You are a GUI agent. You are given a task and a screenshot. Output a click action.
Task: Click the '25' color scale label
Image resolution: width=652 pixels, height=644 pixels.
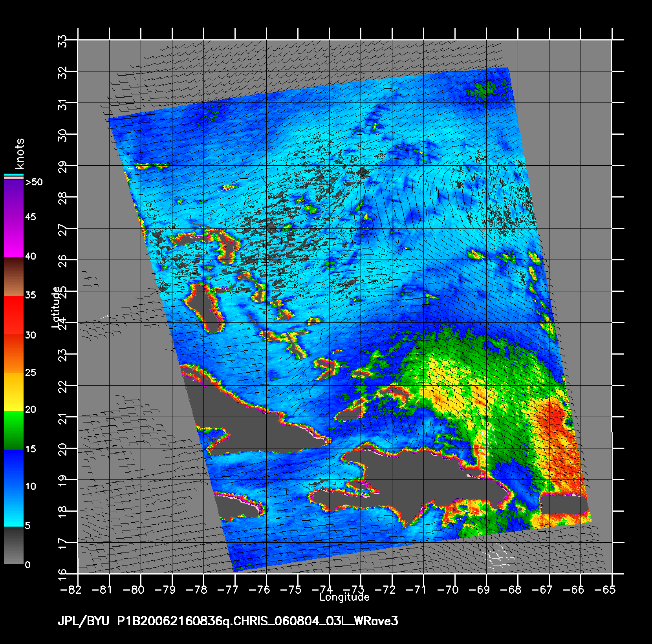coord(31,372)
